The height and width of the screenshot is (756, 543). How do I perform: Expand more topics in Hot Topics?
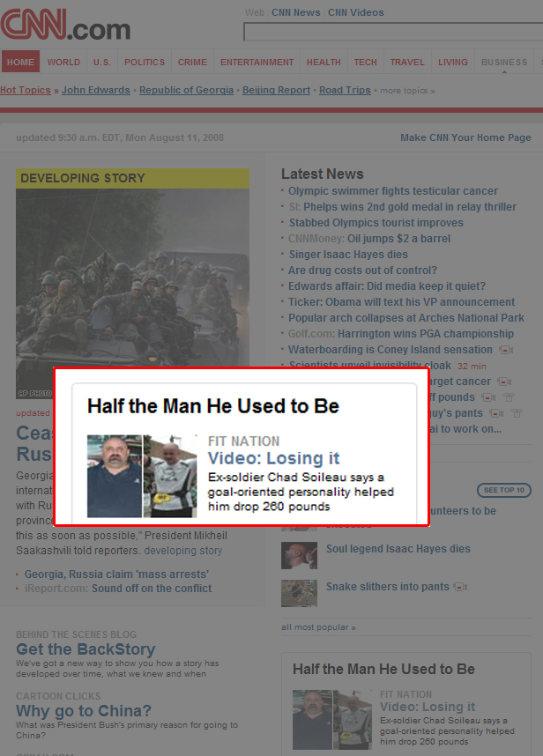407,91
